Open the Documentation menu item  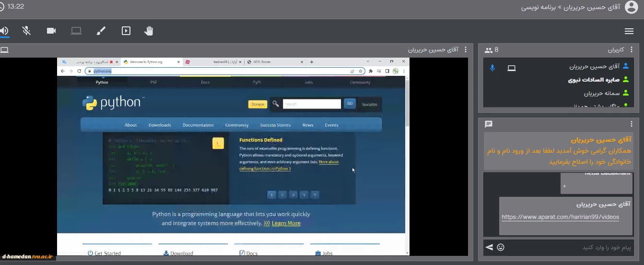click(x=198, y=125)
